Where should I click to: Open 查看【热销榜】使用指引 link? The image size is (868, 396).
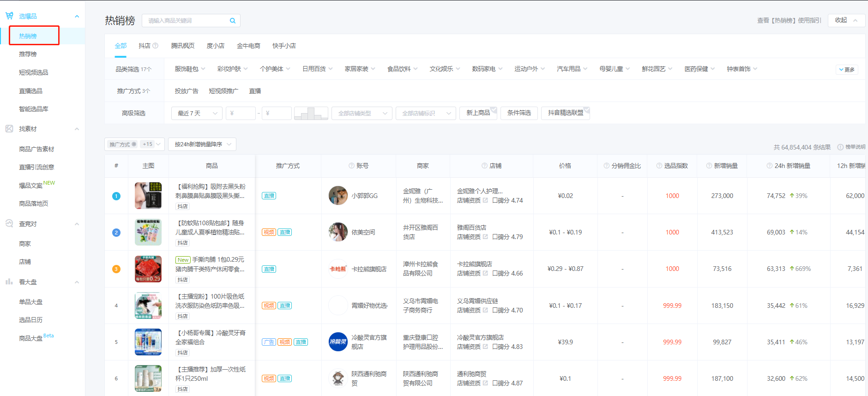point(789,20)
